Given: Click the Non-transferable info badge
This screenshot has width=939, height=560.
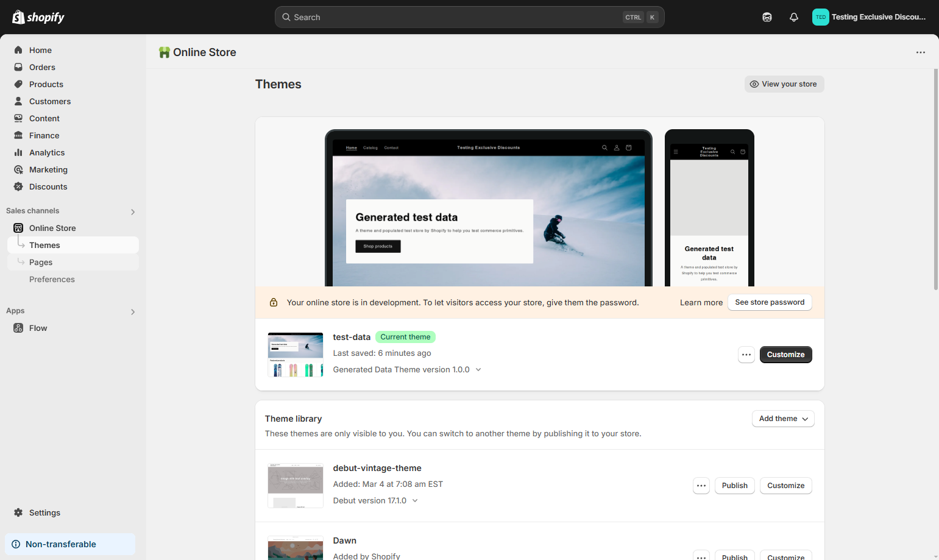Looking at the screenshot, I should pyautogui.click(x=70, y=544).
